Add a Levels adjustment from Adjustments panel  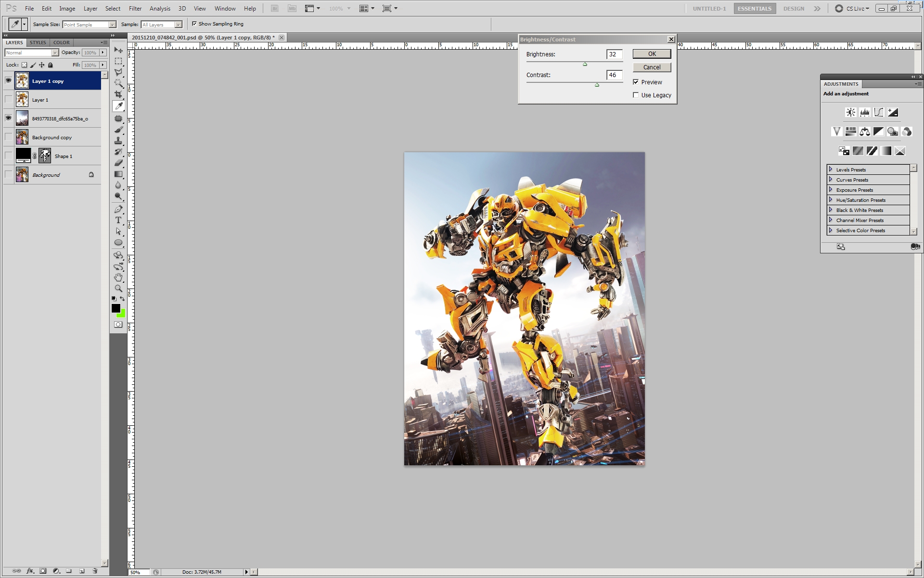pos(865,112)
